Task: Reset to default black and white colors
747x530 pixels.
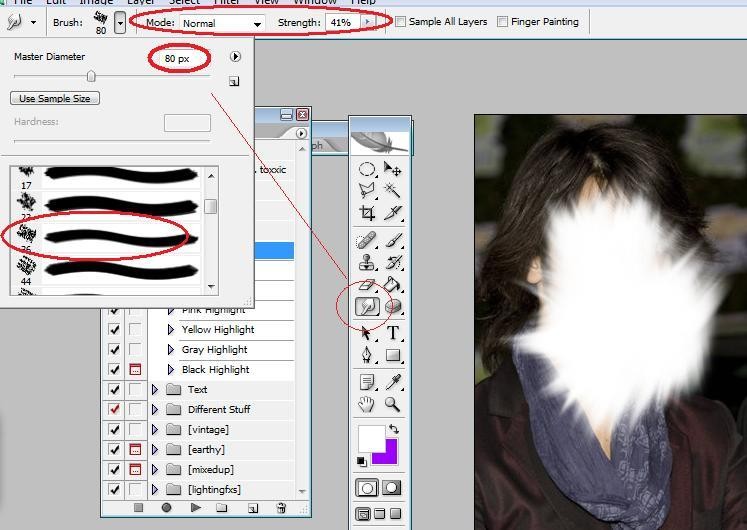Action: point(362,461)
